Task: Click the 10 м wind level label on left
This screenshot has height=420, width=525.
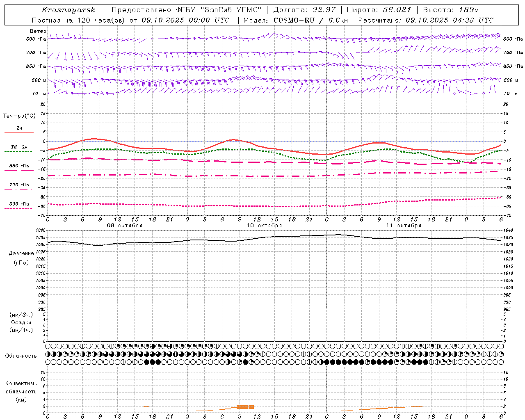Action: click(x=39, y=94)
